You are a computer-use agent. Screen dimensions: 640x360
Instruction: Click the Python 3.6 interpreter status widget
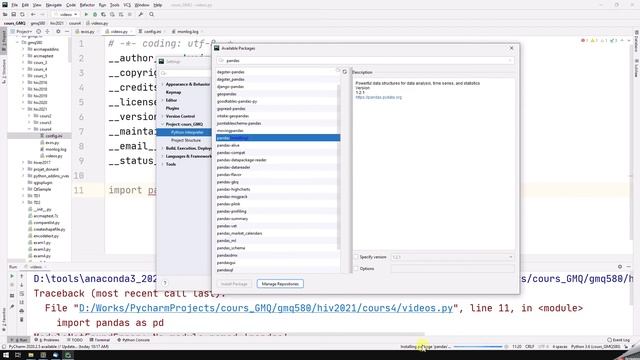[x=596, y=347]
